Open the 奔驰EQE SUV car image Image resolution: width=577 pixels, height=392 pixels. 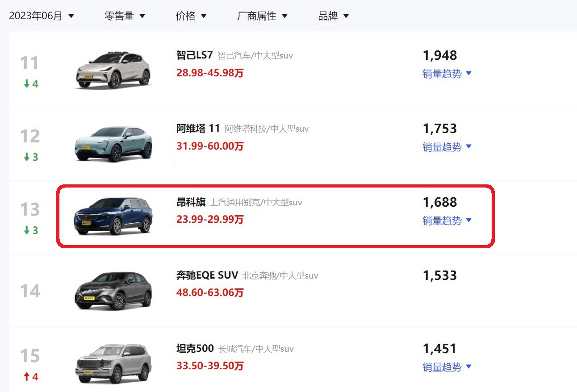pos(113,290)
